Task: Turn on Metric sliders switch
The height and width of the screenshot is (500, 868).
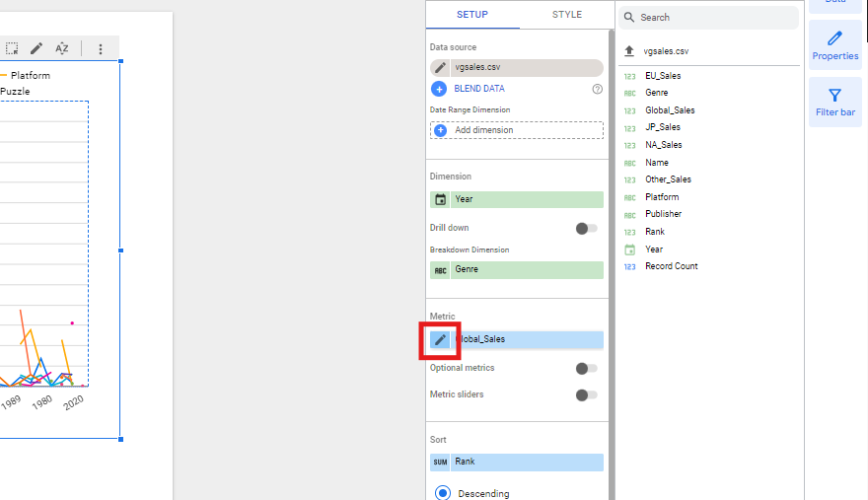Action: (586, 394)
